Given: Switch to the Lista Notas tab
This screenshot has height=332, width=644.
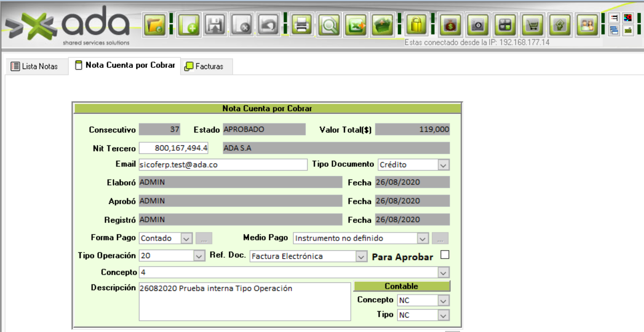Looking at the screenshot, I should 35,67.
